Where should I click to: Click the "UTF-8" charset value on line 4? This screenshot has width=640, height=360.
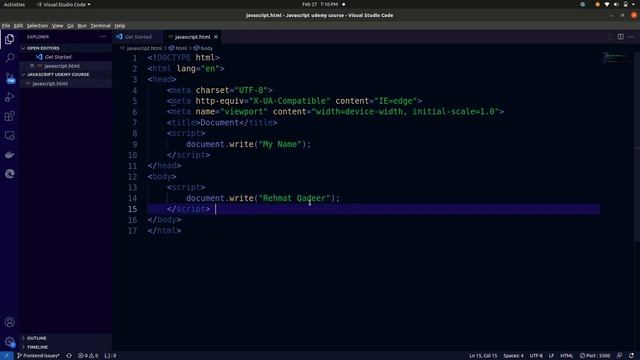point(251,90)
